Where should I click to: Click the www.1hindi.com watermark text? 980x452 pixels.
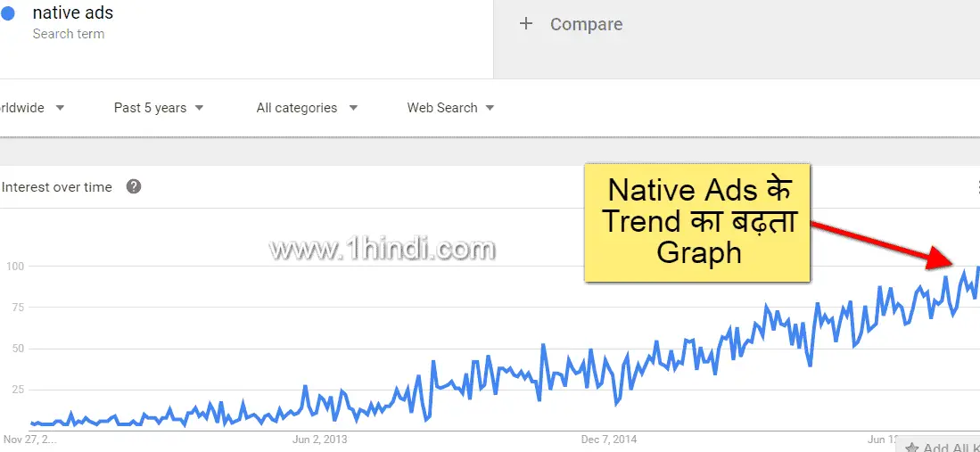[x=383, y=249]
